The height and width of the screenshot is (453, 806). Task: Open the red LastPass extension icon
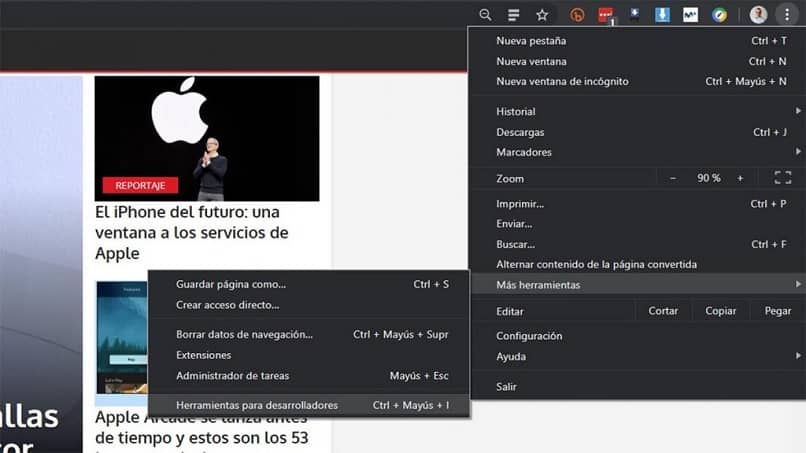[606, 15]
